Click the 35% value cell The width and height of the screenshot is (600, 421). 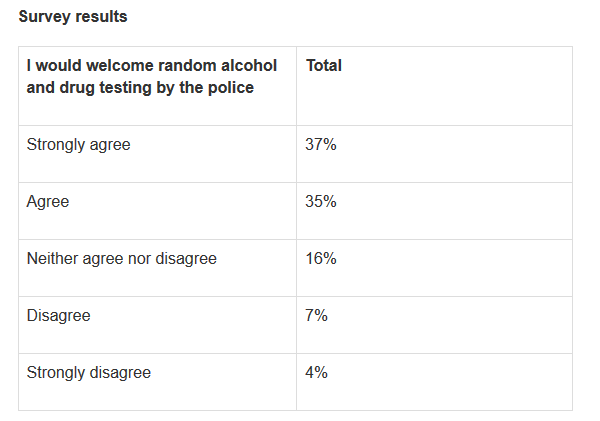click(321, 202)
